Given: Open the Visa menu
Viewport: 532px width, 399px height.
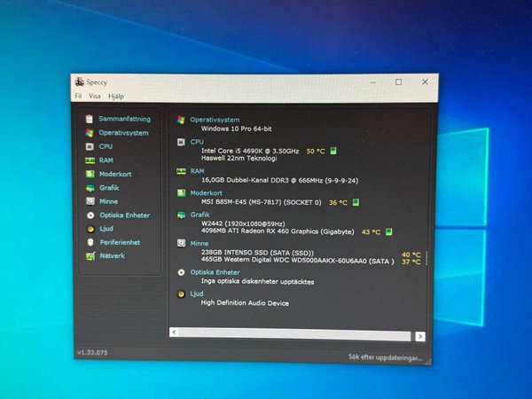Looking at the screenshot, I should (x=95, y=97).
